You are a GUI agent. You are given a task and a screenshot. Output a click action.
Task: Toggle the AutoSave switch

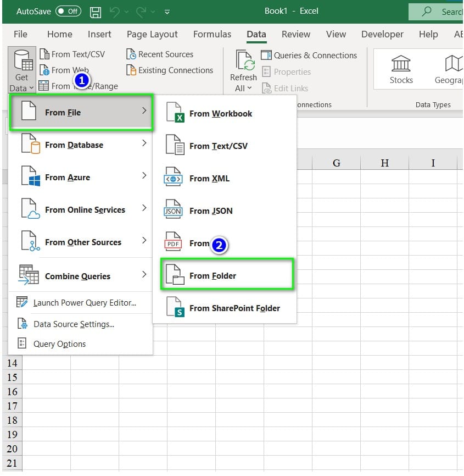(x=68, y=12)
